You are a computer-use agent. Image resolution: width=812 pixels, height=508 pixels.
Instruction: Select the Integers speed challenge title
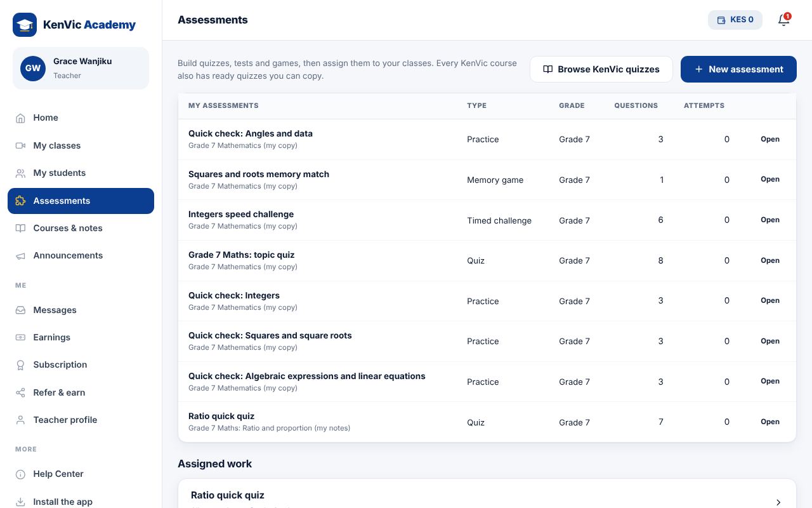pos(241,214)
